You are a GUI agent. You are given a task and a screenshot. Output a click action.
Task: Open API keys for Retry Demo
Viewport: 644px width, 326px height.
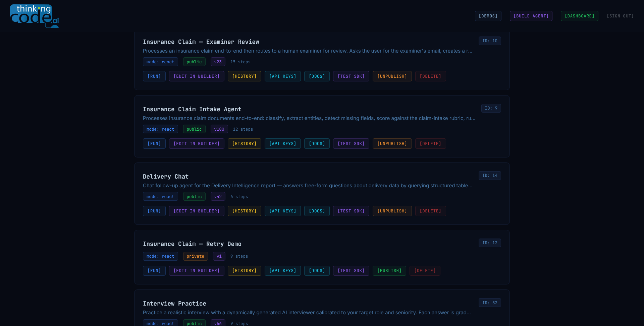[283, 271]
